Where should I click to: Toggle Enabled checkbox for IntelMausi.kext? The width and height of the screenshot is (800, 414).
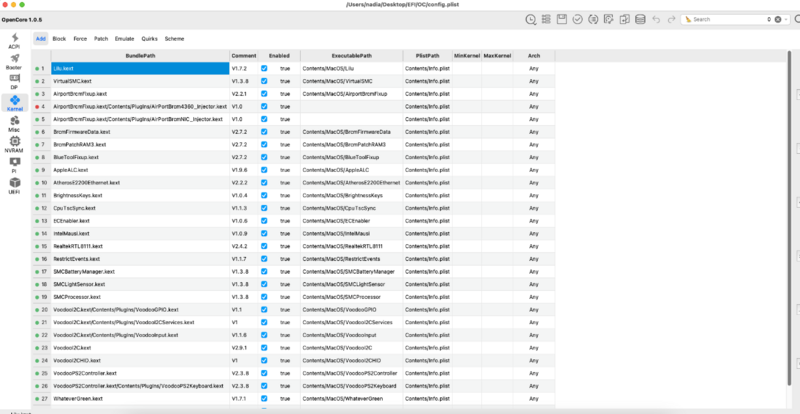(264, 233)
